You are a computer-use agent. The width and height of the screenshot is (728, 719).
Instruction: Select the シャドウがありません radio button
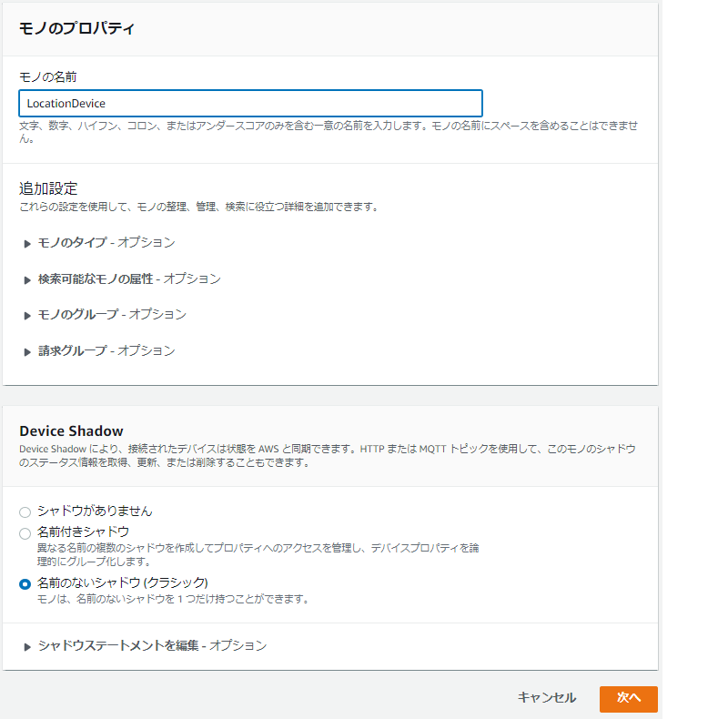[x=25, y=512]
